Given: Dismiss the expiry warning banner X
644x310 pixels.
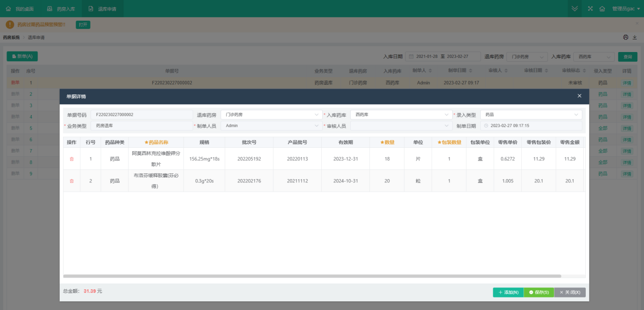Looking at the screenshot, I should pyautogui.click(x=636, y=23).
